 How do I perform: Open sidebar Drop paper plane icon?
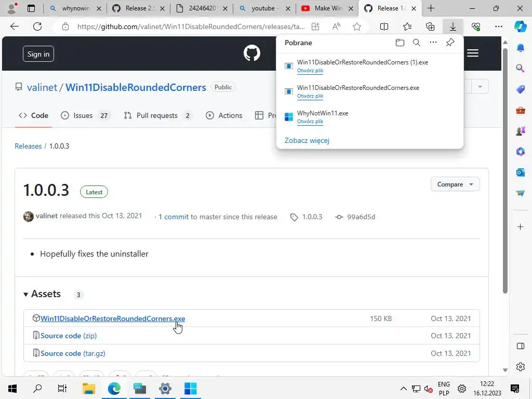click(520, 193)
